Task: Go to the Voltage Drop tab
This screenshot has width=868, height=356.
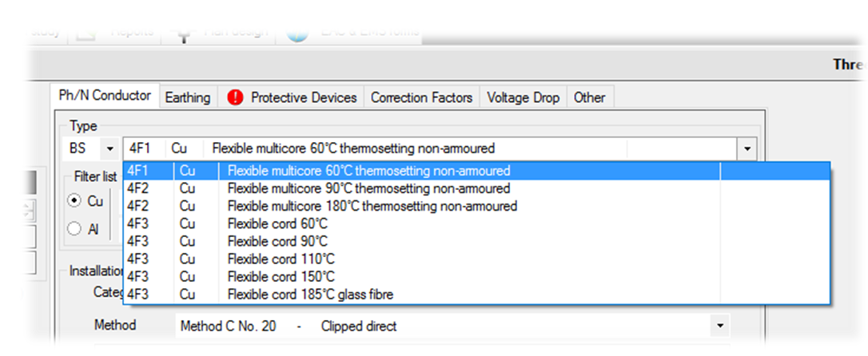Action: (x=524, y=98)
